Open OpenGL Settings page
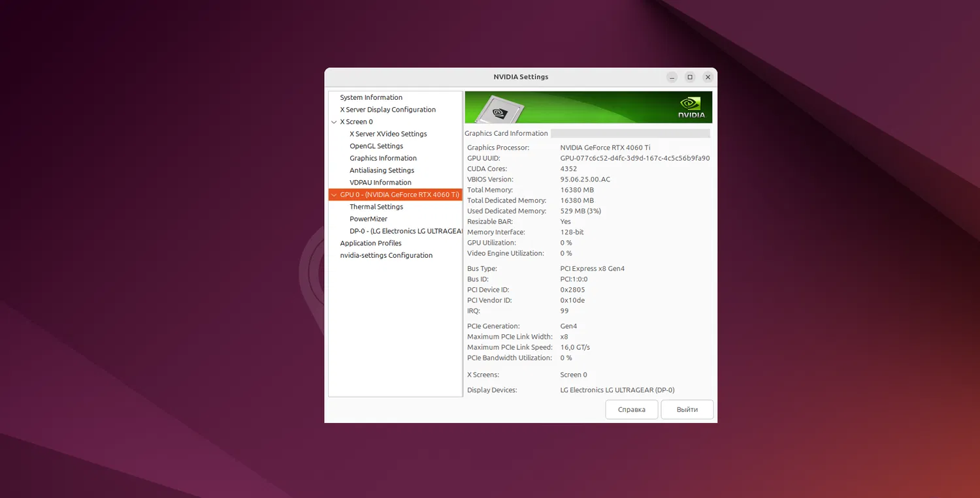 376,146
